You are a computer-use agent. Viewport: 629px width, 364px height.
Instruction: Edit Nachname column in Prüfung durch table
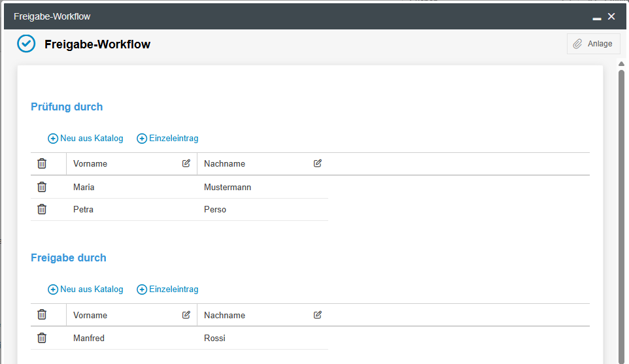318,163
